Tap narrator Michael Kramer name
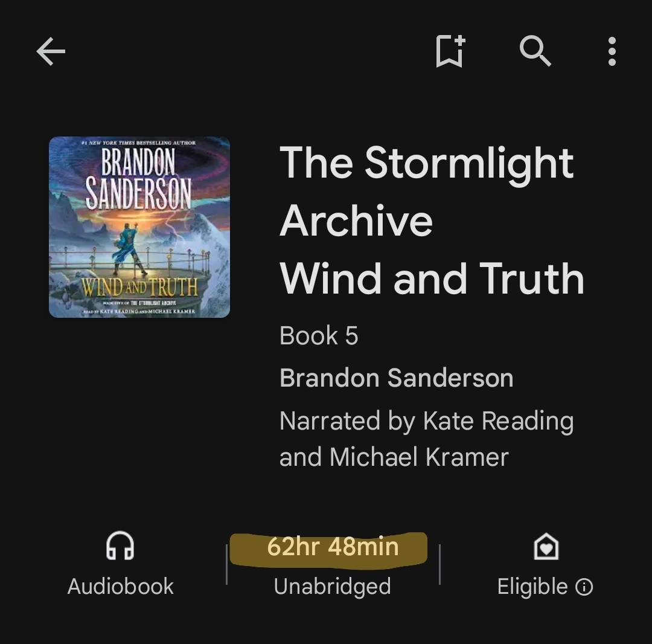Screen dimensions: 652x644 [x=419, y=457]
